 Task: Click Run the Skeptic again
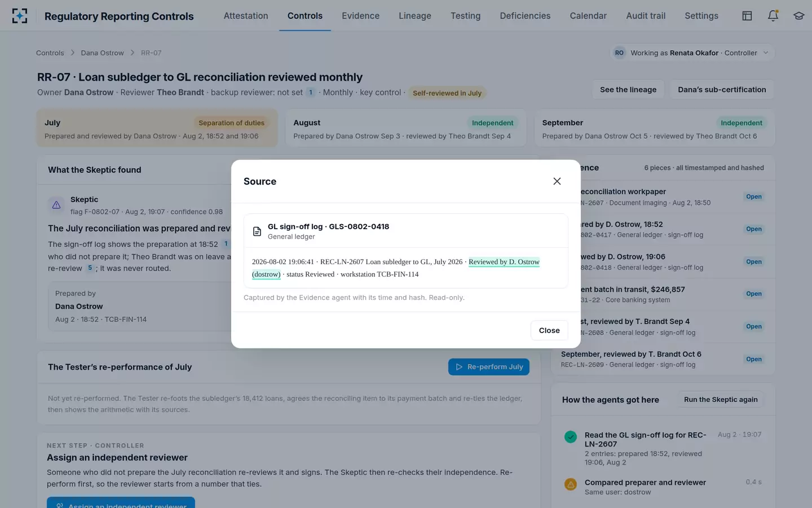pyautogui.click(x=721, y=400)
